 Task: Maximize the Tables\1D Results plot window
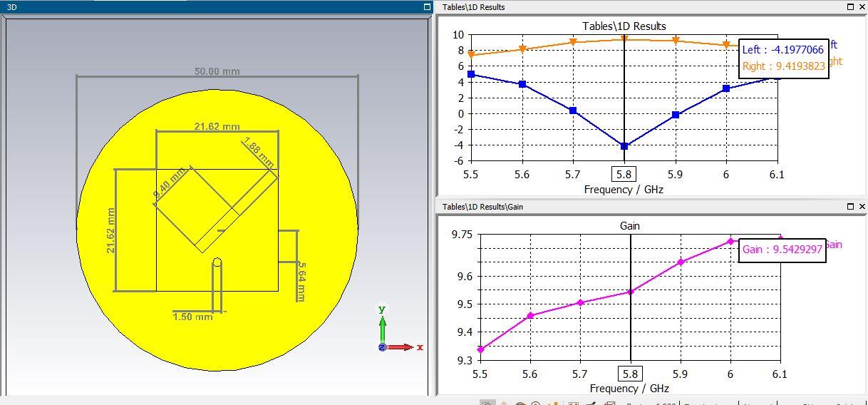coord(850,6)
